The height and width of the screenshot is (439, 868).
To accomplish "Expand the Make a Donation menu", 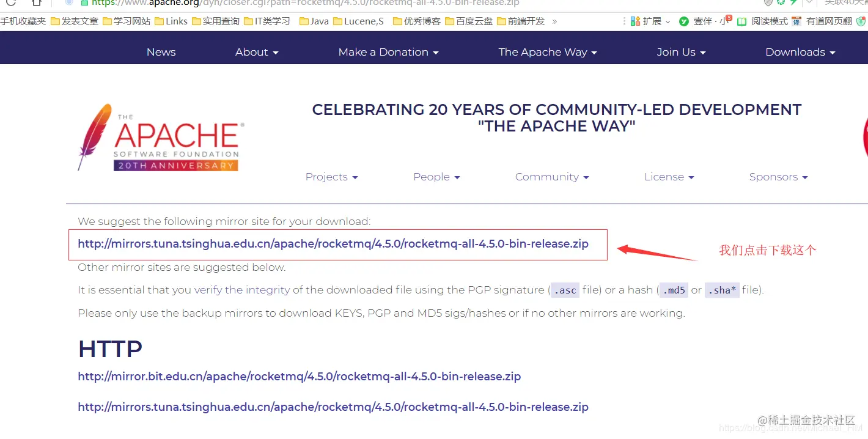I will tap(389, 52).
